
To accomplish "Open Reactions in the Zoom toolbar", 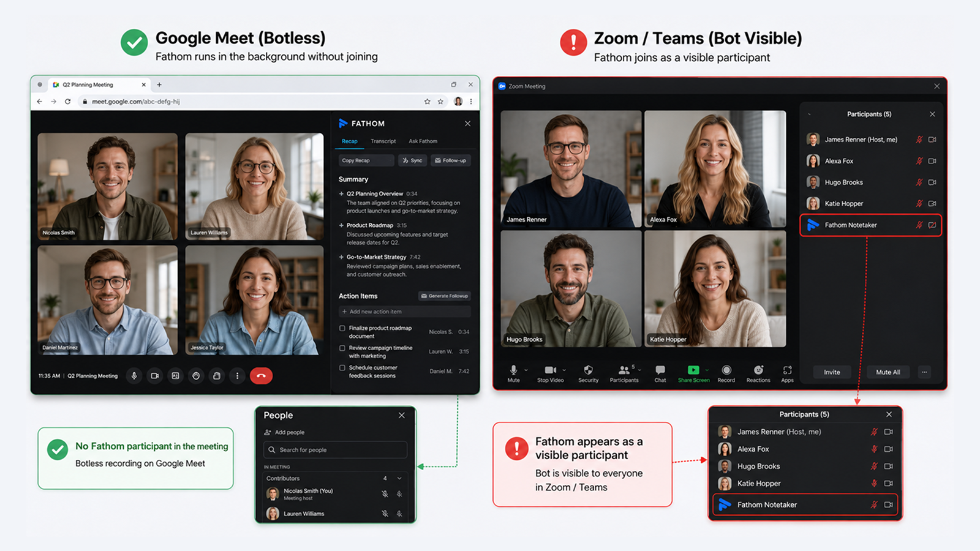I will point(758,373).
